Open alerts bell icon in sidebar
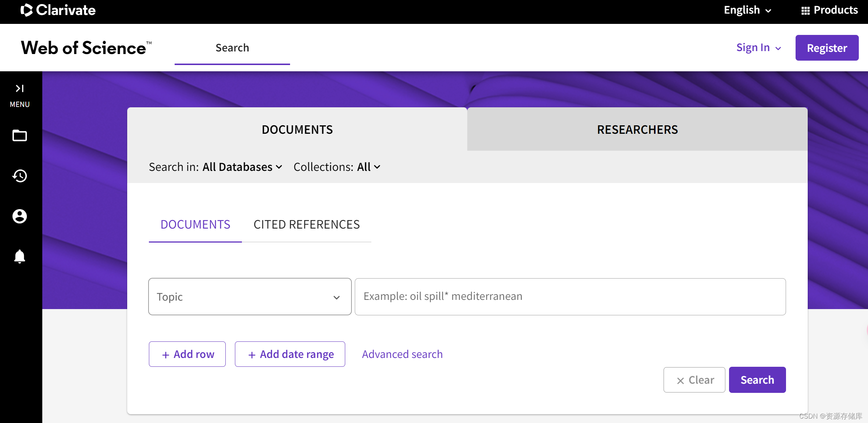This screenshot has width=868, height=423. pos(19,256)
